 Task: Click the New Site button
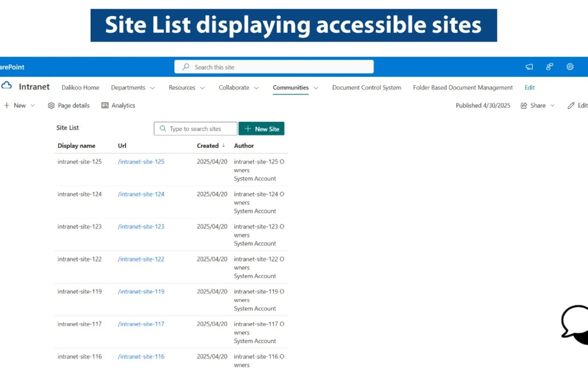coord(261,128)
